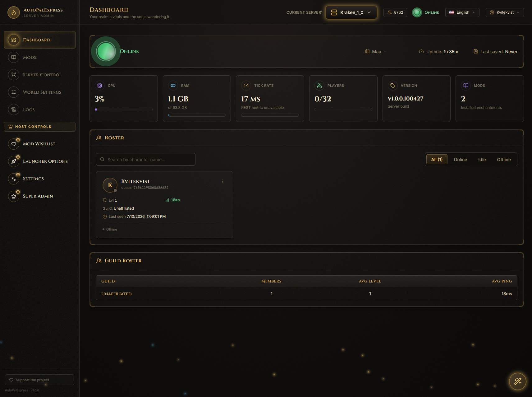The height and width of the screenshot is (397, 532).
Task: Click the CPU chip icon
Action: pyautogui.click(x=100, y=86)
